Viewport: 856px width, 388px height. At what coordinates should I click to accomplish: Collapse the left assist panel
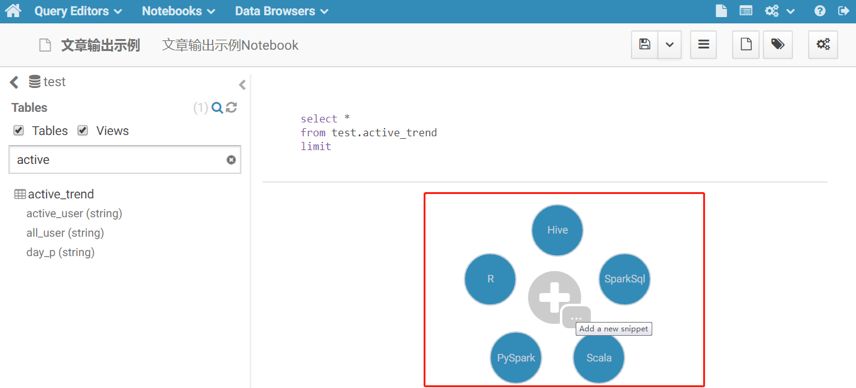[242, 85]
